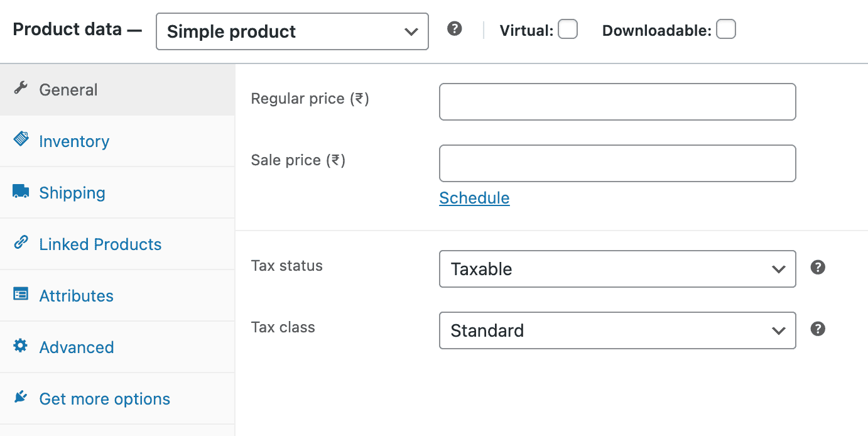Viewport: 868px width, 436px height.
Task: Click the Schedule link under Sale price
Action: click(474, 198)
